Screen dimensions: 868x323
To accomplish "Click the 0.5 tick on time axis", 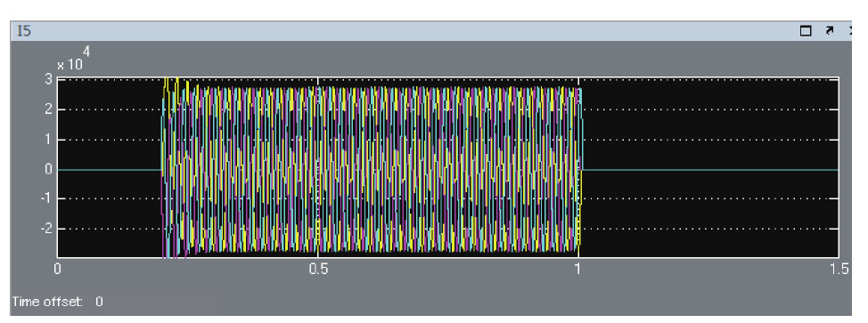I will click(318, 269).
